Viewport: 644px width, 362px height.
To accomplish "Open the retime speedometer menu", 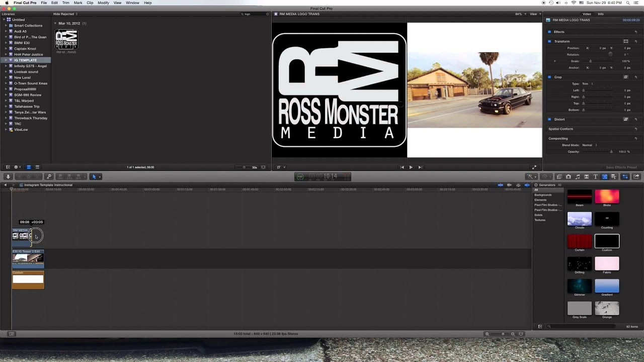I will (545, 176).
